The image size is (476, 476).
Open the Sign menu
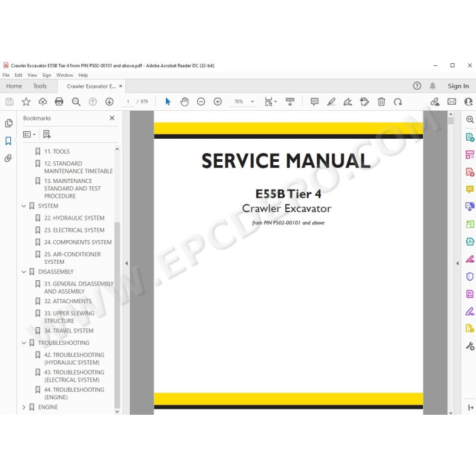46,75
